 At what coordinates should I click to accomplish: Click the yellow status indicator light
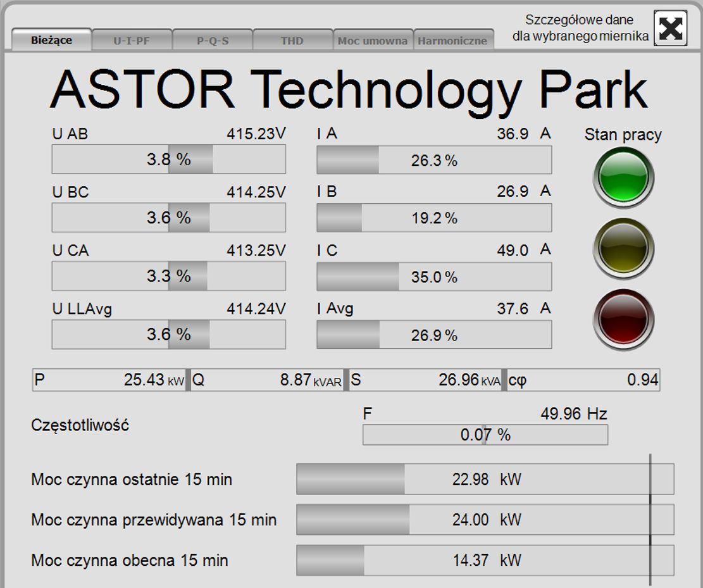(623, 247)
